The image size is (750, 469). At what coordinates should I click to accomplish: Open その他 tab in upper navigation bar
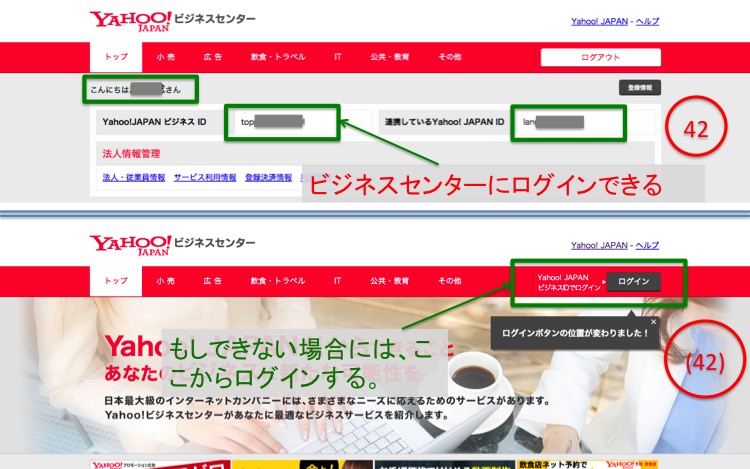[x=450, y=57]
